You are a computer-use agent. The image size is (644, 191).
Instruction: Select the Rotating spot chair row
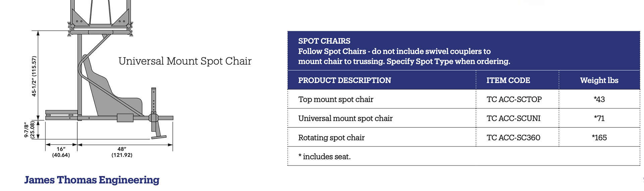(464, 137)
